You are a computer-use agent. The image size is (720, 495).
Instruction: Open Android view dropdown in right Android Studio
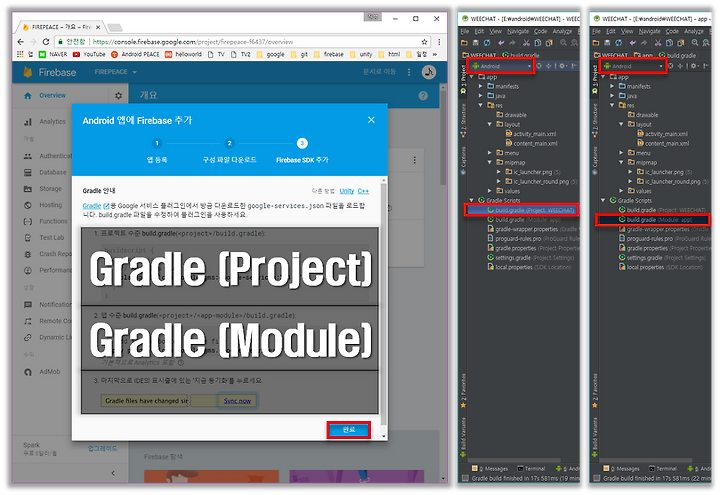click(x=633, y=66)
